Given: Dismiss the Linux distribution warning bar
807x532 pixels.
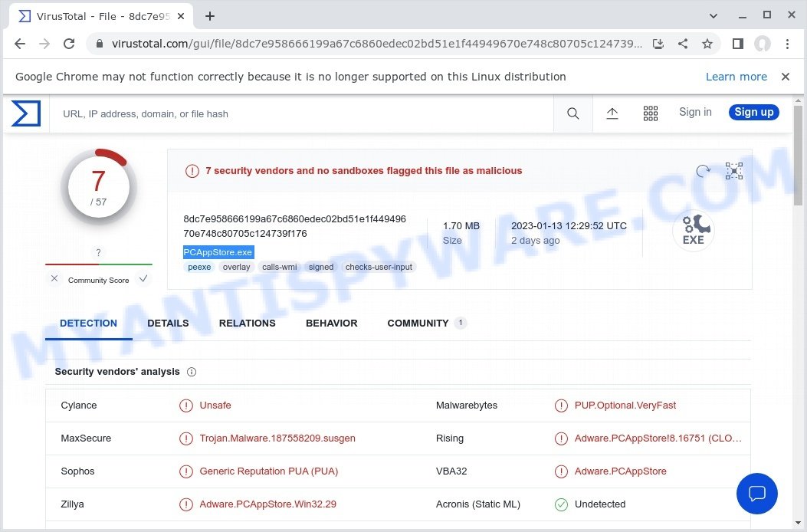Looking at the screenshot, I should [x=786, y=77].
